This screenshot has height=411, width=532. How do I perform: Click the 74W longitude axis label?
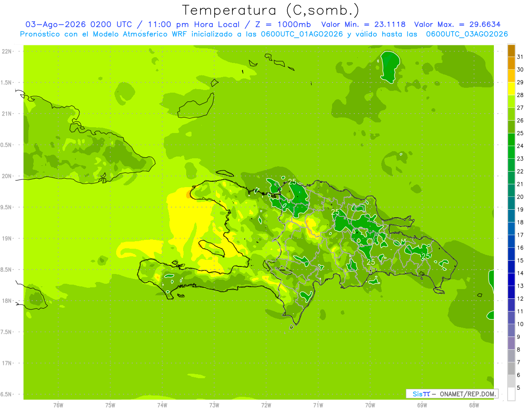[162, 405]
